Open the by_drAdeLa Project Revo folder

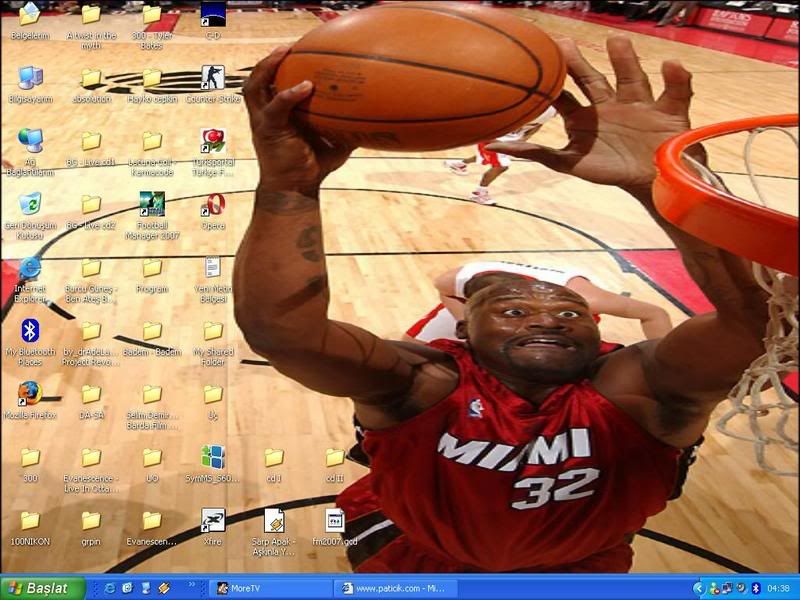[91, 331]
